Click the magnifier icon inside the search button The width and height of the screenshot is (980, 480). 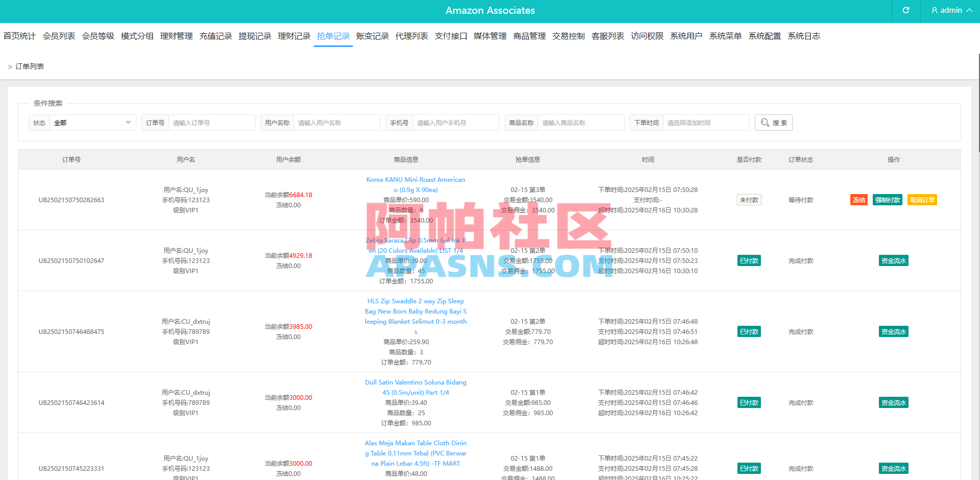point(764,123)
